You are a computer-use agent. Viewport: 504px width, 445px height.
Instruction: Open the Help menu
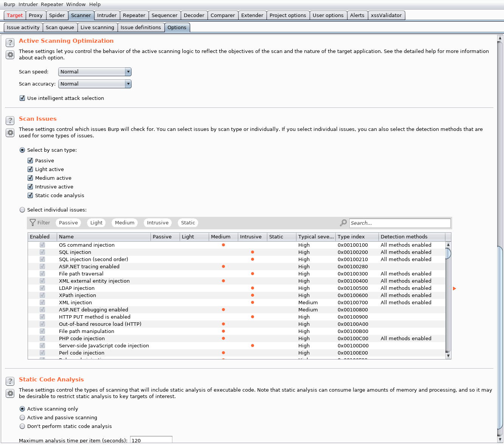(x=95, y=4)
